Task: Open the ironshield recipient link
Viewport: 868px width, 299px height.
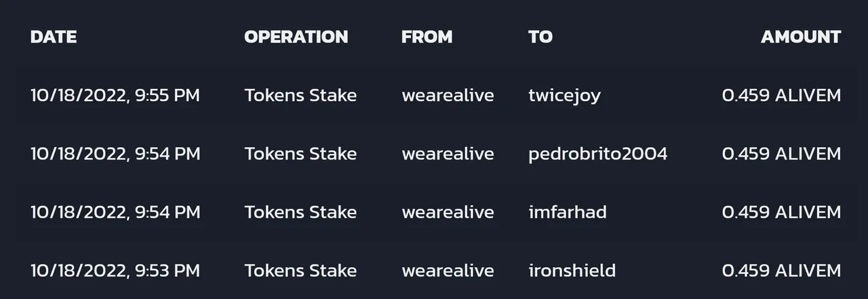Action: click(x=572, y=271)
